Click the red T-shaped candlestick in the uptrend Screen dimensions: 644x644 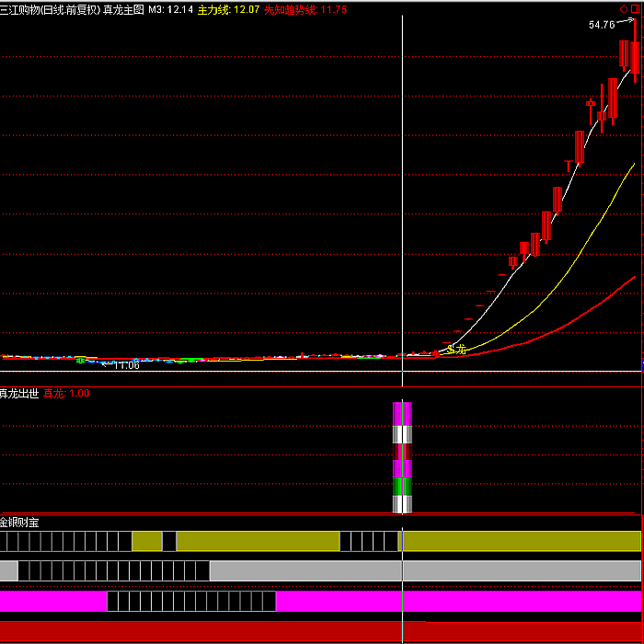coord(569,164)
